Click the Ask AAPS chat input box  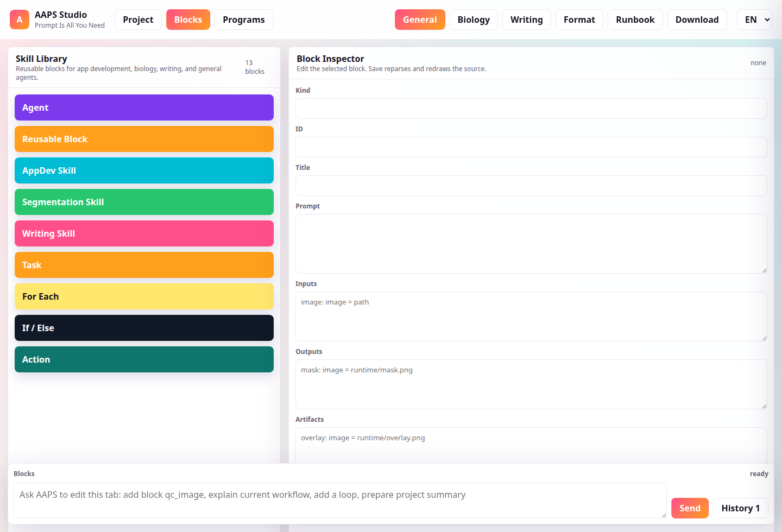pos(340,501)
